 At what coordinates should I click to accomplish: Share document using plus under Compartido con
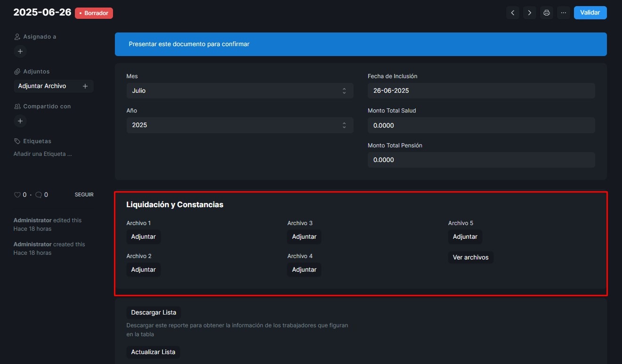pyautogui.click(x=20, y=121)
